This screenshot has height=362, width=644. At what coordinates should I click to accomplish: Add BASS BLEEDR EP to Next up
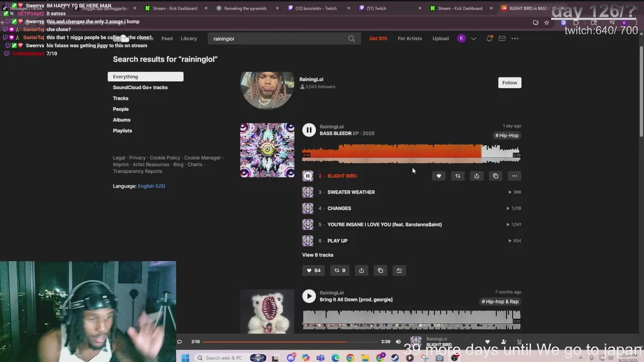point(399,270)
